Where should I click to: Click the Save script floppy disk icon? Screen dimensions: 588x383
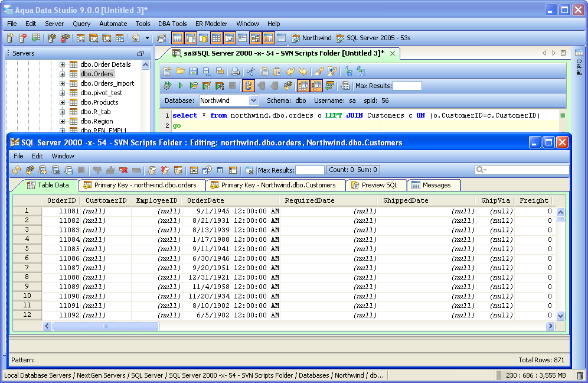click(x=194, y=72)
